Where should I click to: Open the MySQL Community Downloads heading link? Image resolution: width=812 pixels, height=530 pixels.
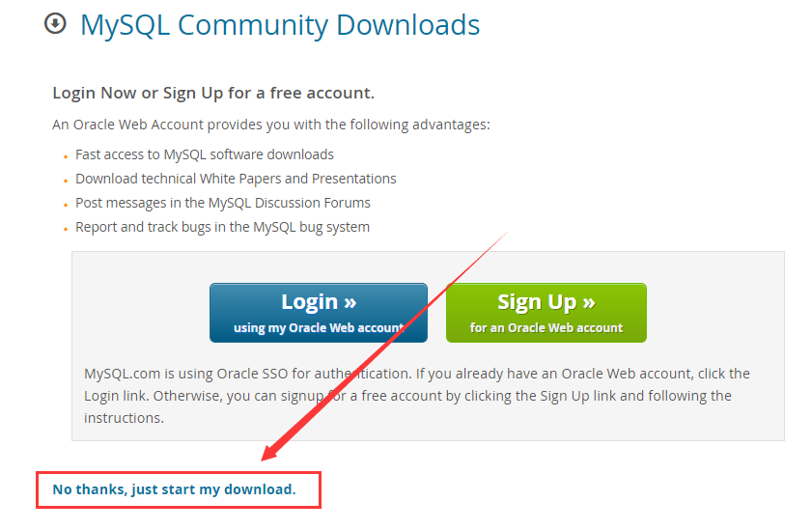tap(280, 25)
